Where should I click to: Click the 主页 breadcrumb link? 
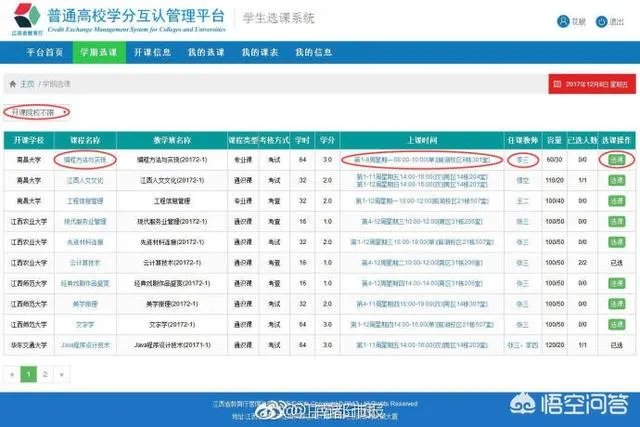[27, 84]
